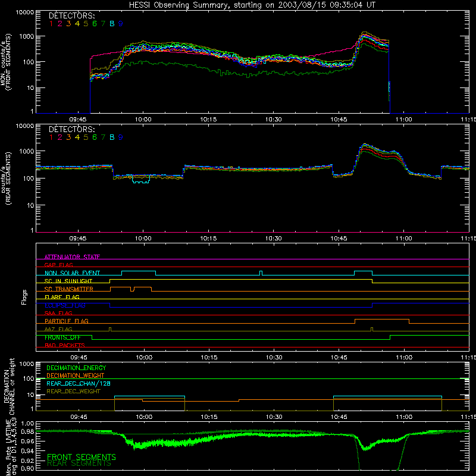Select detector 3 in front segments legend
This screenshot has width=476, height=476.
pyautogui.click(x=68, y=24)
